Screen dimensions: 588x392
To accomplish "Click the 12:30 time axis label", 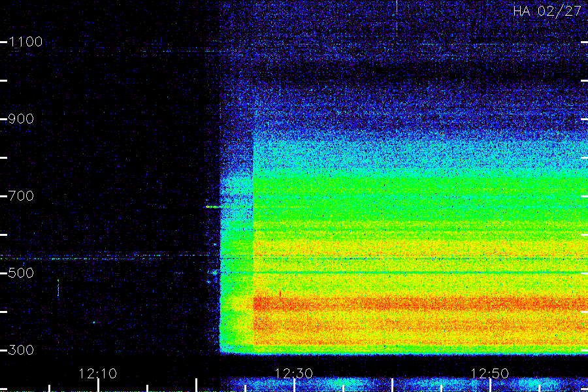I will (293, 374).
